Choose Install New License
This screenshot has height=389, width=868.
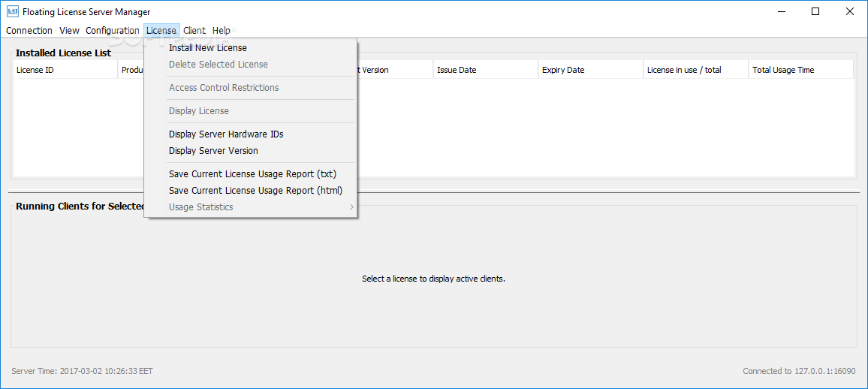208,48
